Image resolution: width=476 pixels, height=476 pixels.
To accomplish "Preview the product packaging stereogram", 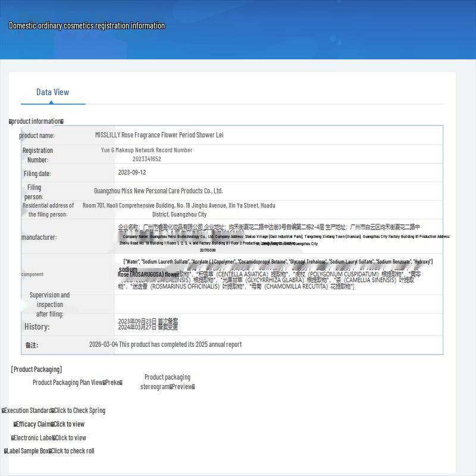I will [168, 382].
